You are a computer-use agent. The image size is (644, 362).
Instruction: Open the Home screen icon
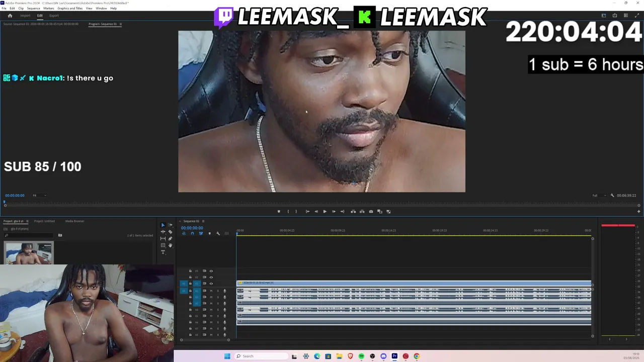(x=10, y=16)
